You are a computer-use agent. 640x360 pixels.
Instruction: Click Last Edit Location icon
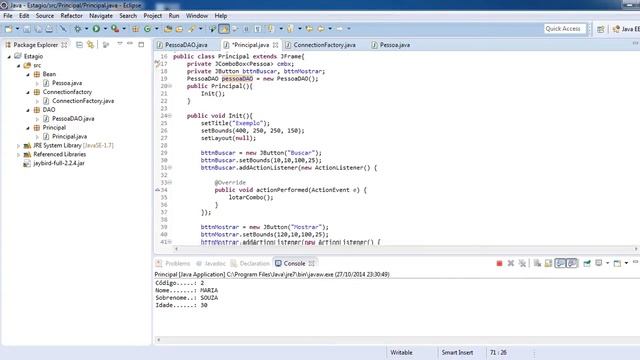tap(309, 29)
